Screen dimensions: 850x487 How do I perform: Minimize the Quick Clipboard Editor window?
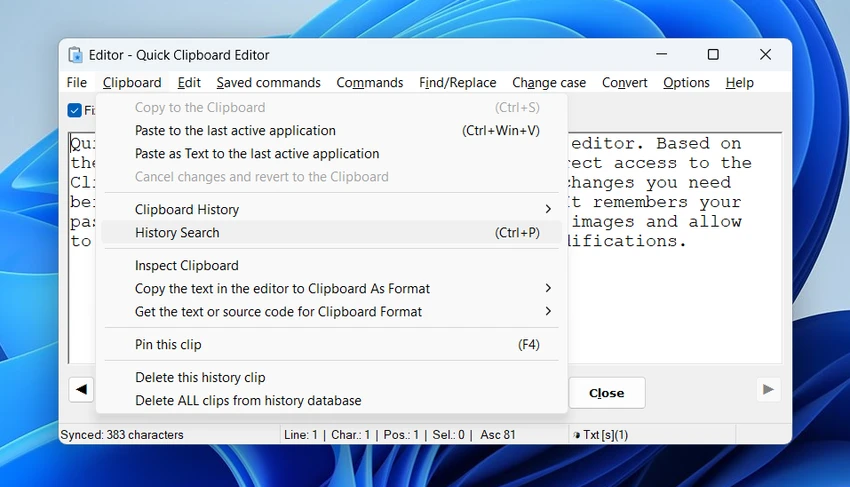click(661, 54)
